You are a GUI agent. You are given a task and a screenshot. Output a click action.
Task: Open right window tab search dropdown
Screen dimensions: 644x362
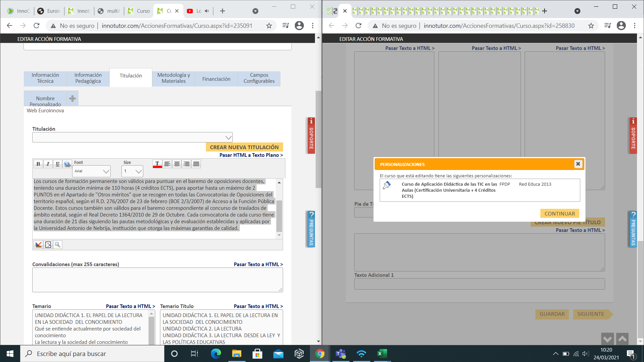tap(577, 11)
